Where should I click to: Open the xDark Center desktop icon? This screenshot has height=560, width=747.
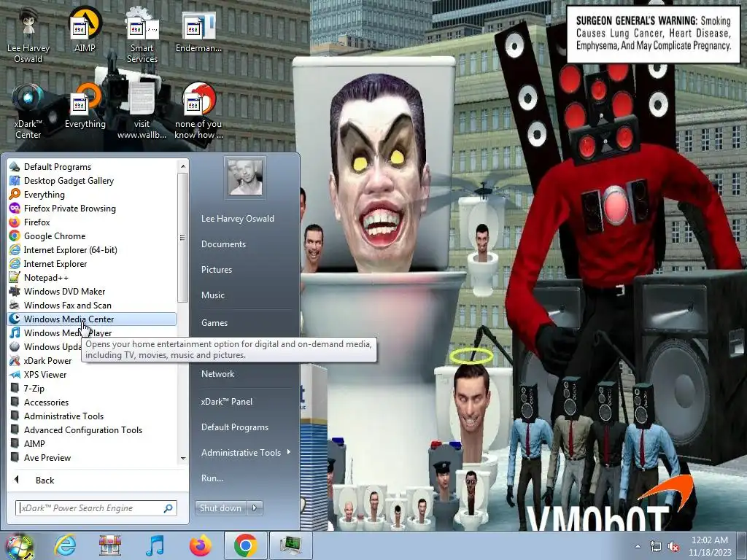(x=28, y=112)
